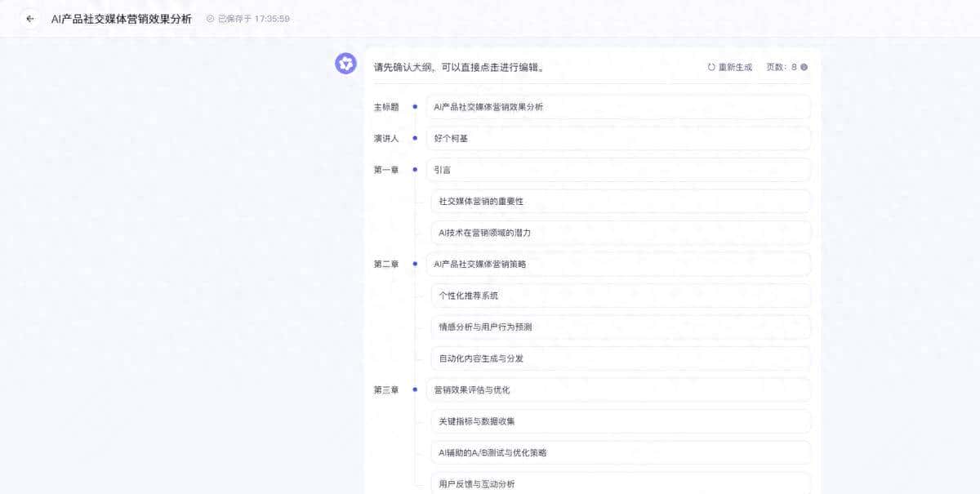980x494 pixels.
Task: Edit the 社交媒体营销的重要性 outline item
Action: 621,201
